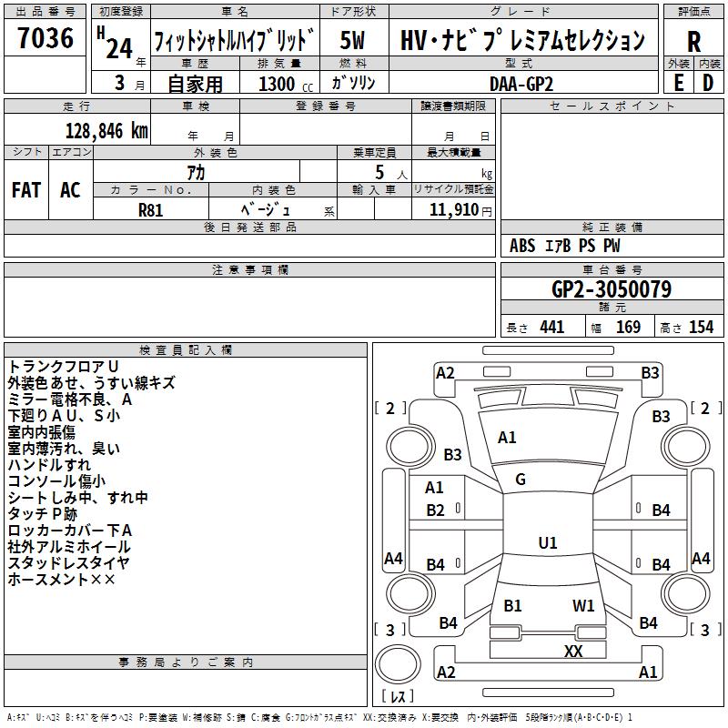Select note 外装色あせ、うすい線キズ
Image resolution: width=728 pixels, height=728 pixels.
(92, 383)
